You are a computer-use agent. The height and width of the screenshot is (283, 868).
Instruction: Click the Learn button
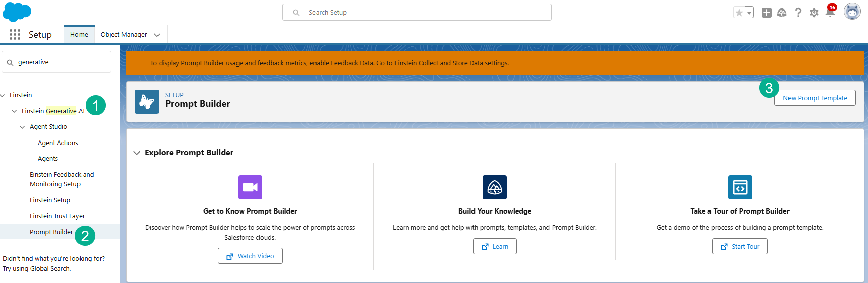point(495,246)
